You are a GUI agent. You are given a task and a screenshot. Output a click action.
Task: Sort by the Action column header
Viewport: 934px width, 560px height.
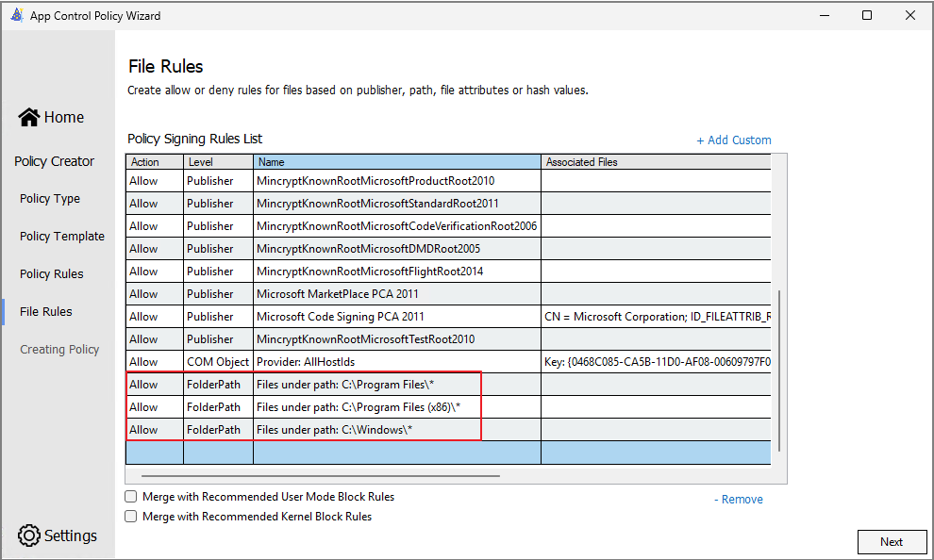pyautogui.click(x=155, y=161)
